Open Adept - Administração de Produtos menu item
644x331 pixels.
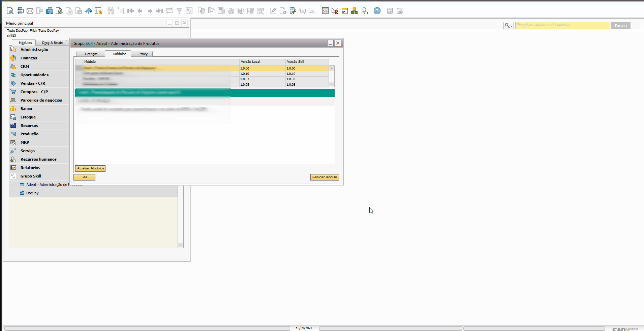(47, 185)
